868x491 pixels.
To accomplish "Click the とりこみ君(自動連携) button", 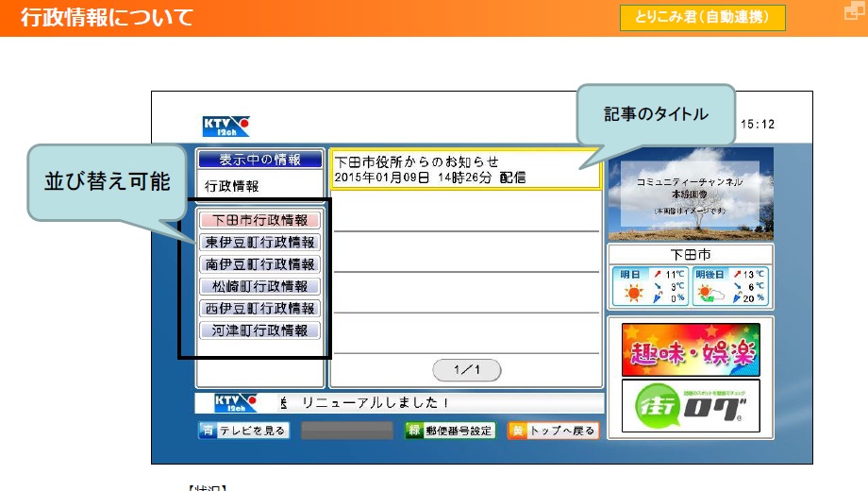I will click(702, 18).
